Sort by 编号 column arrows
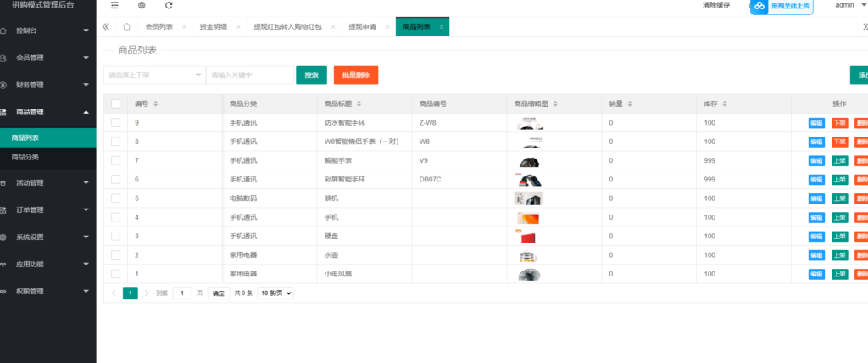The width and height of the screenshot is (868, 363). click(156, 103)
